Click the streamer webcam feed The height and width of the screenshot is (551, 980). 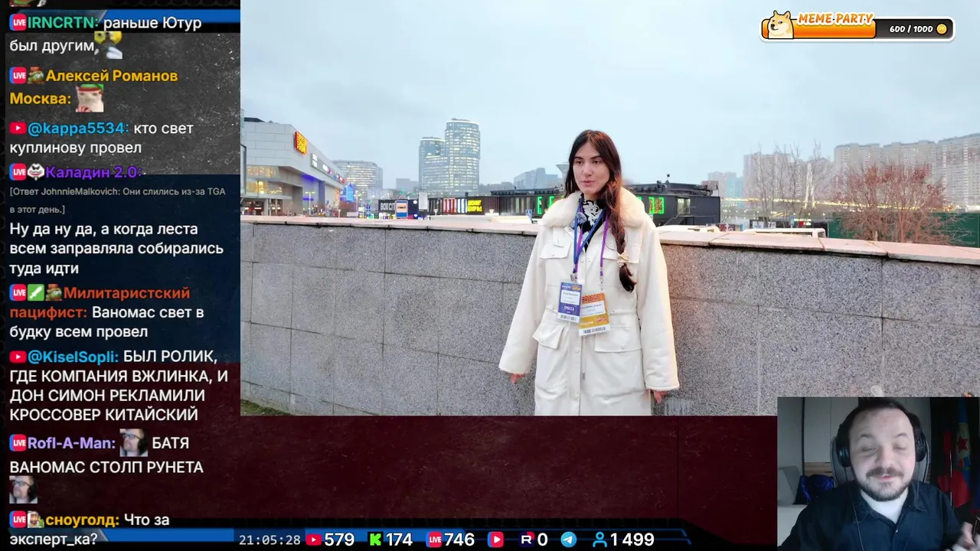[878, 473]
